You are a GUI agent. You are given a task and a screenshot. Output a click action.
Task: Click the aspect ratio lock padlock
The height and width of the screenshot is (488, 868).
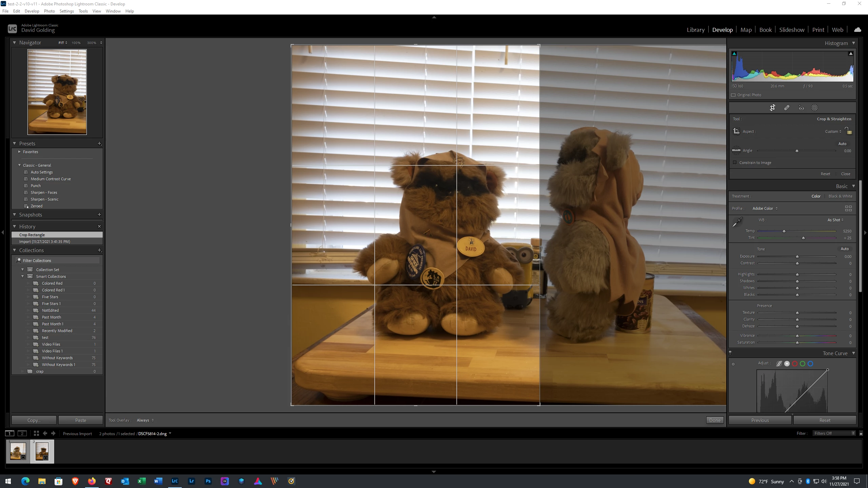(x=848, y=131)
